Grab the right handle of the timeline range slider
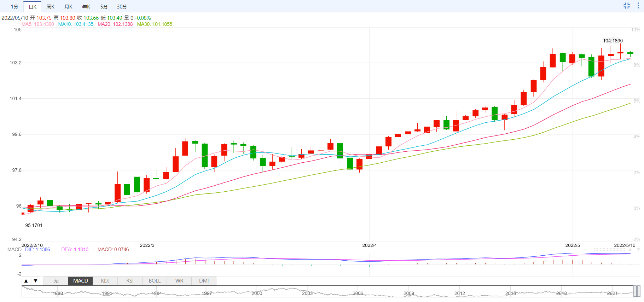The image size is (644, 302). [x=638, y=291]
